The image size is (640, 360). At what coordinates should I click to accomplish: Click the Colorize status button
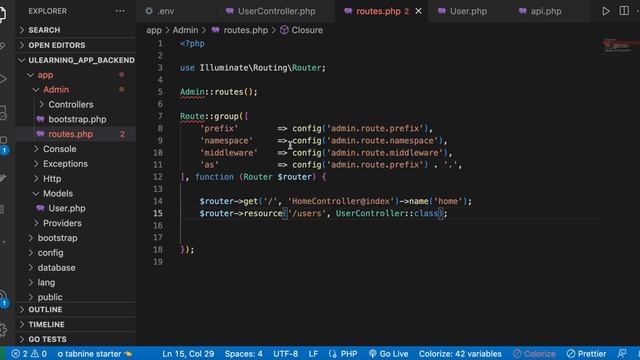(534, 354)
